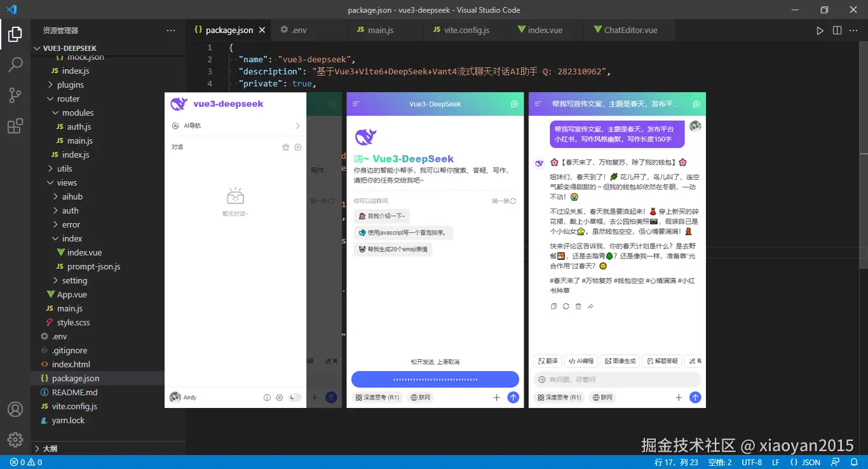
Task: Toggle dark mode beside the Andy avatar
Action: 294,397
